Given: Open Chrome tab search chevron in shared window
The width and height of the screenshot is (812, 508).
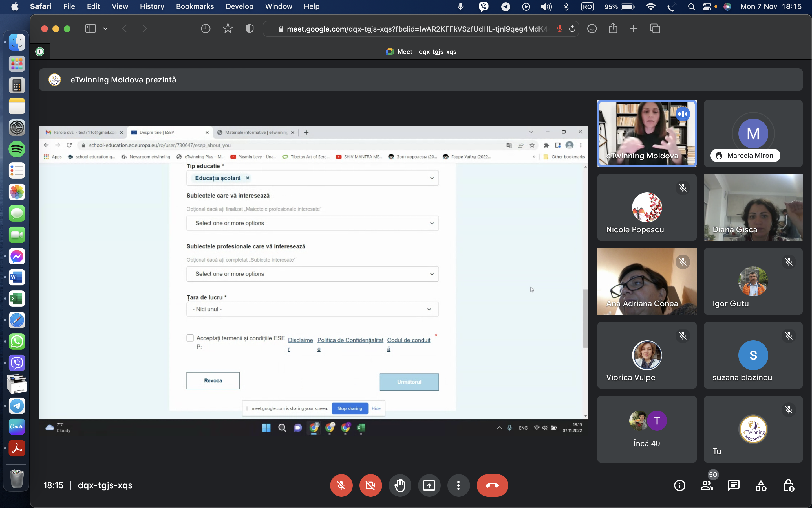Looking at the screenshot, I should [x=531, y=132].
